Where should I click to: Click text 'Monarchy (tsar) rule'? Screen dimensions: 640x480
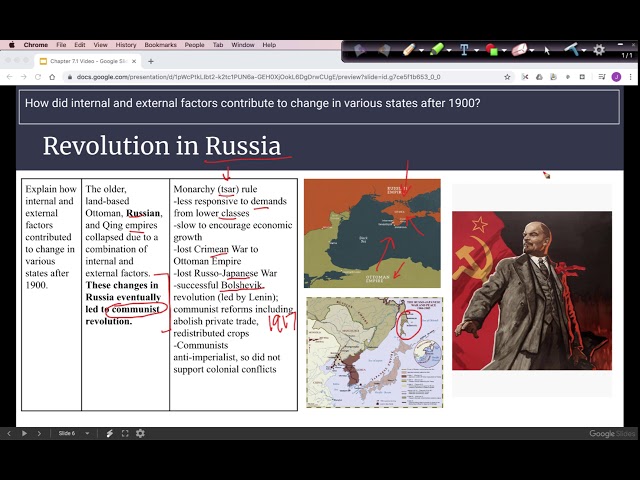pyautogui.click(x=216, y=189)
